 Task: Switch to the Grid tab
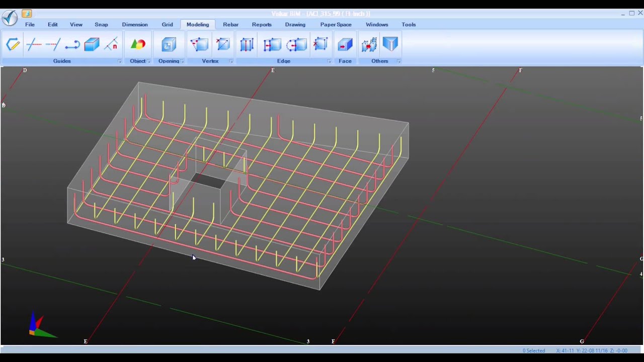(168, 25)
